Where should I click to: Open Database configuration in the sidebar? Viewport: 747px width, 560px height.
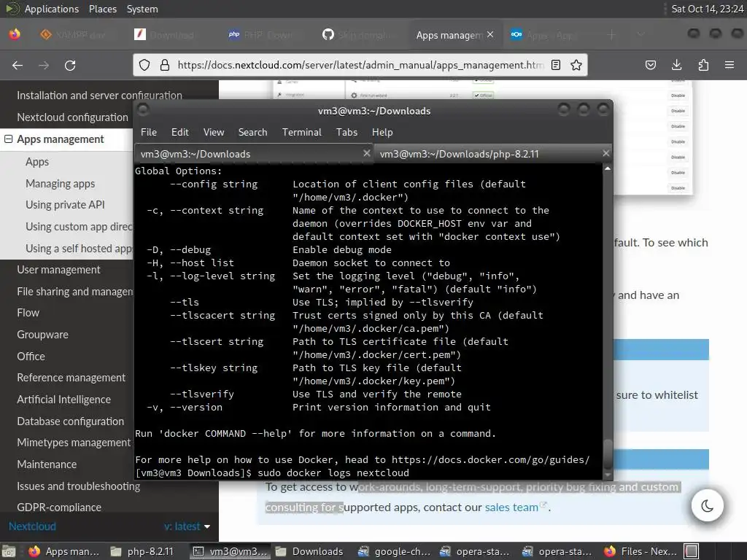[x=71, y=421]
